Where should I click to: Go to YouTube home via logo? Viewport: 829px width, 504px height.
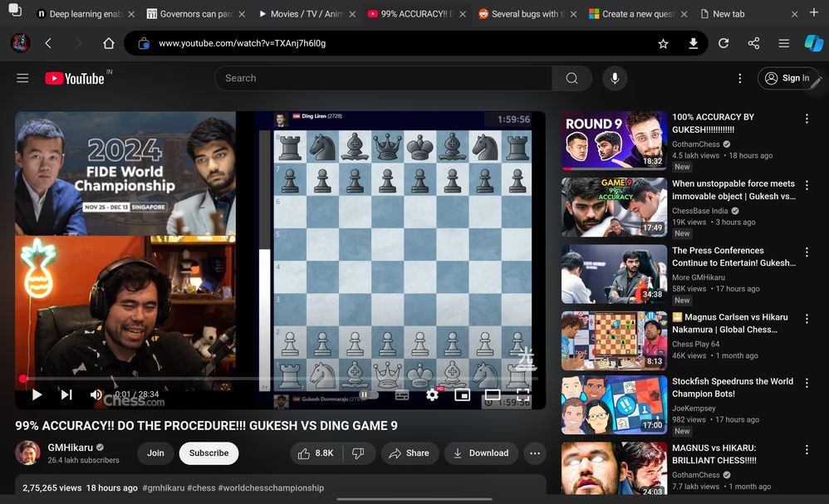pos(75,78)
